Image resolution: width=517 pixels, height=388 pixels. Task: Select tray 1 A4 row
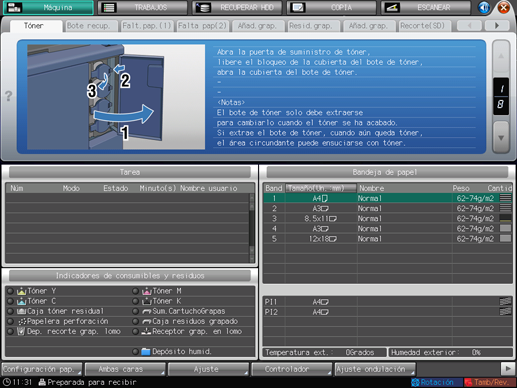point(388,198)
